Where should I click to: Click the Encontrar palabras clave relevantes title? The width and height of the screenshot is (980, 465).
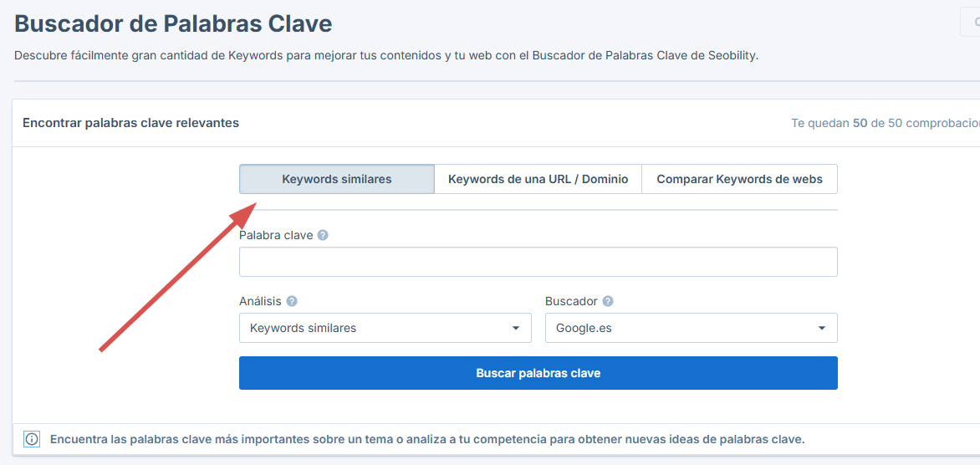click(x=130, y=123)
